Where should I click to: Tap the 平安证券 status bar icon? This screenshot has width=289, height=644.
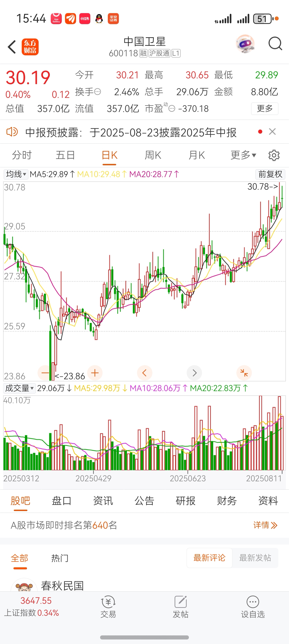click(x=113, y=19)
